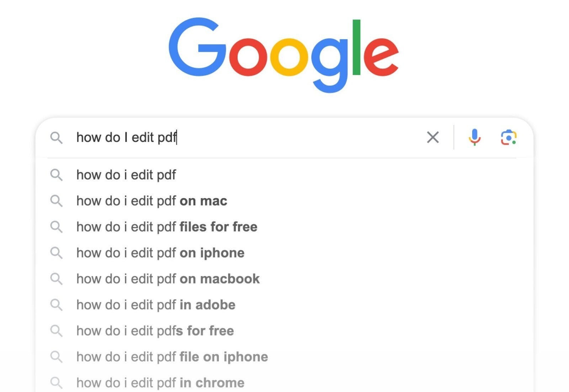Select suggestion 'how do i edit pdf files for free'
This screenshot has width=569, height=392.
pos(166,227)
